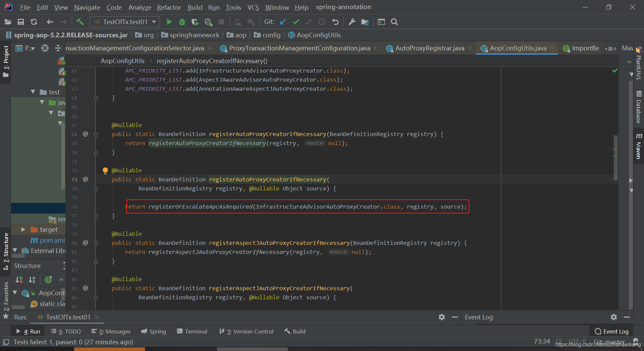This screenshot has width=644, height=351.
Task: Show Git history clock icon
Action: [x=322, y=22]
